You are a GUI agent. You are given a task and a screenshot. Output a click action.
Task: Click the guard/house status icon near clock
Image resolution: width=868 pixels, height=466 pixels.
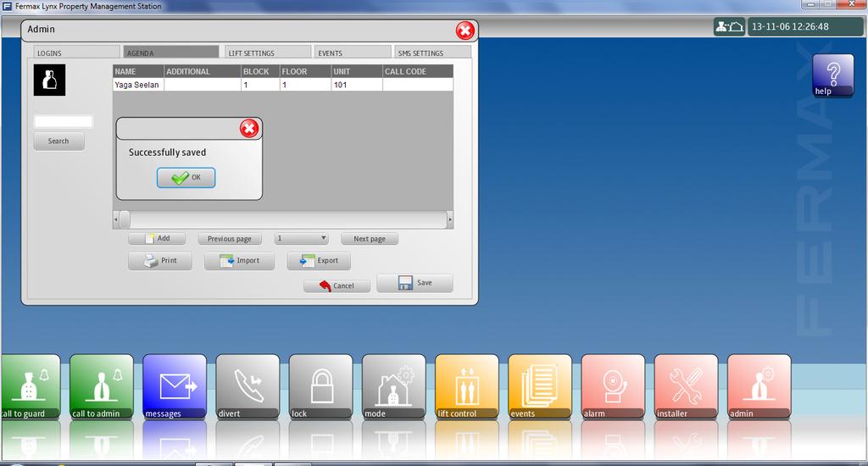[728, 26]
